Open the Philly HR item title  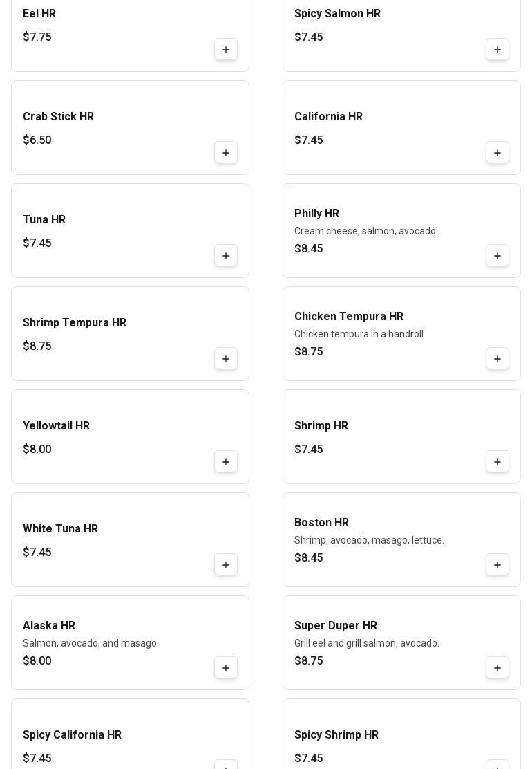point(316,214)
